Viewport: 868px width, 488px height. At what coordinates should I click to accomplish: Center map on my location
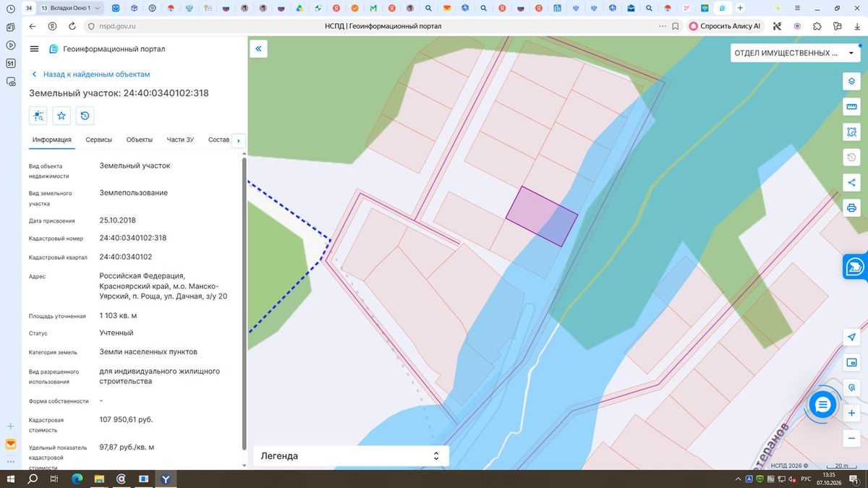851,337
